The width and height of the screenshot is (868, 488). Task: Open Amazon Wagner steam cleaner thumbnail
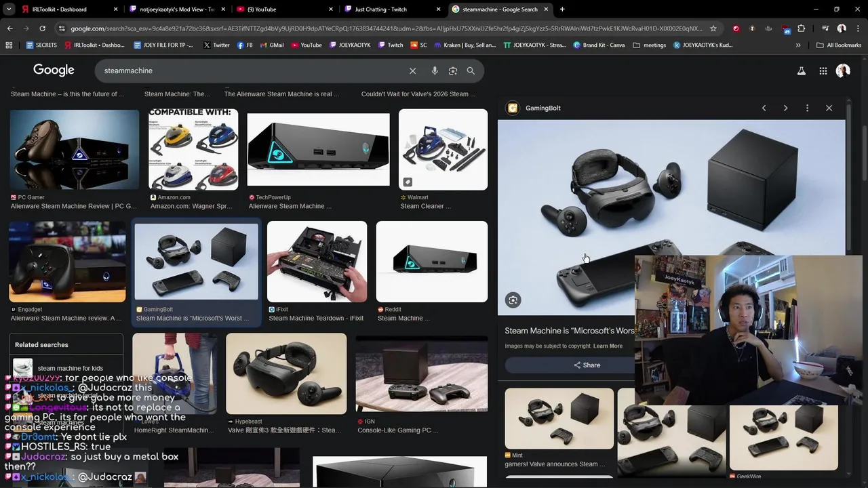point(193,149)
